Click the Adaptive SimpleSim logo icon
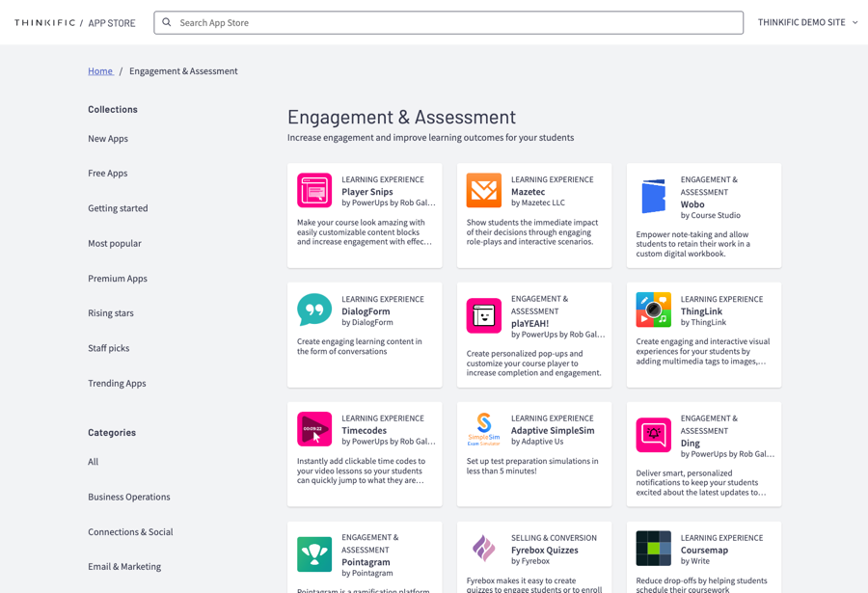This screenshot has width=868, height=593. pos(483,429)
